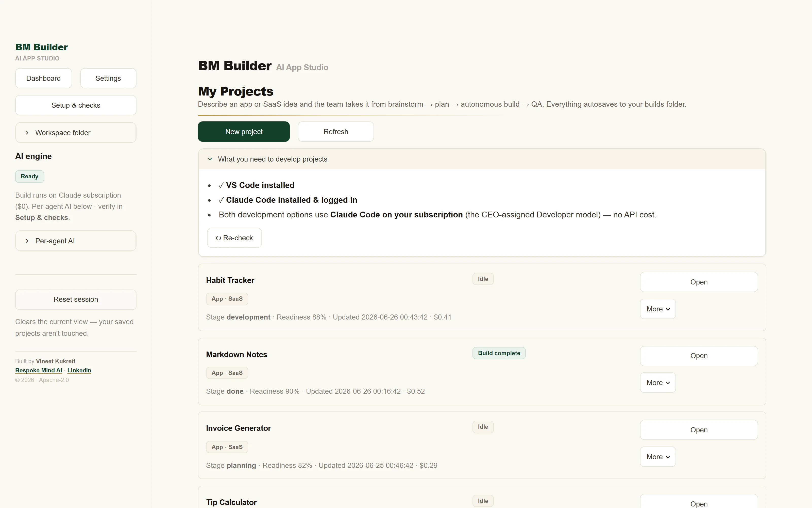Image resolution: width=812 pixels, height=508 pixels.
Task: Expand More menu for Markdown Notes
Action: (x=658, y=383)
